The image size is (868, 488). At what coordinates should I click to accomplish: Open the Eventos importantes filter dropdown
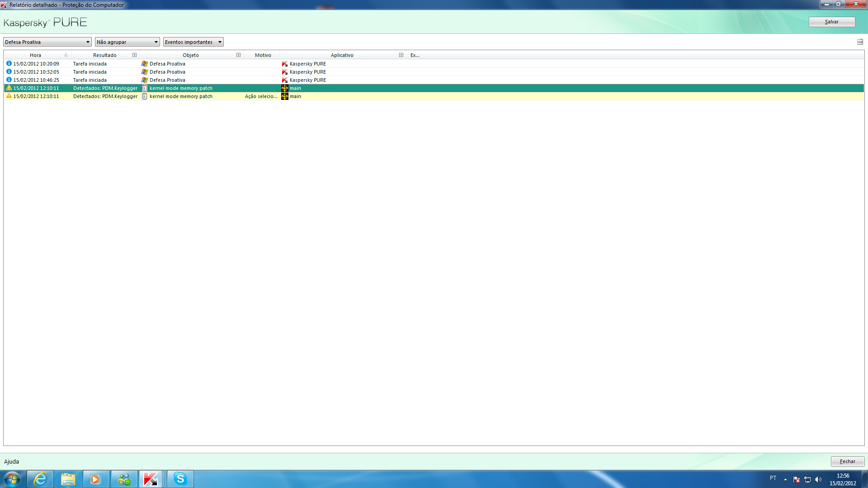193,42
